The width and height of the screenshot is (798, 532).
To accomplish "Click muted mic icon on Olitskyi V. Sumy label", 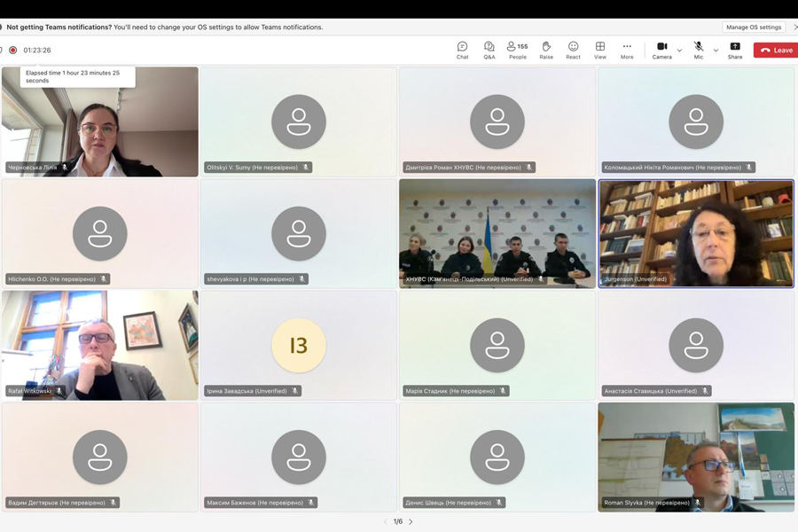I will (305, 167).
